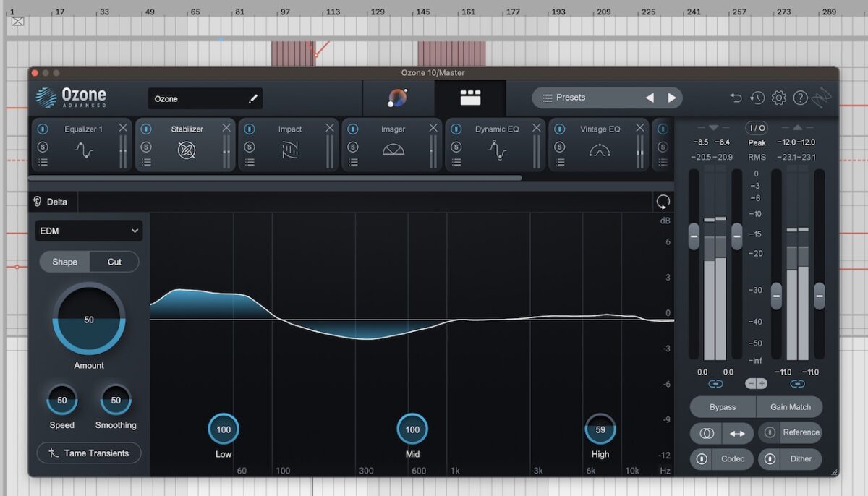Click the undo arrow icon

[736, 98]
